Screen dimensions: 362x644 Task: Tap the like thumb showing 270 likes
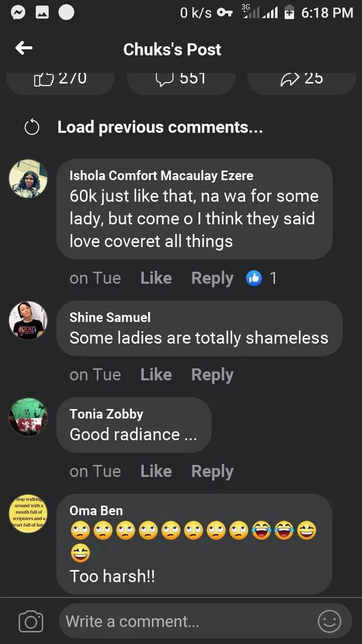(x=61, y=79)
